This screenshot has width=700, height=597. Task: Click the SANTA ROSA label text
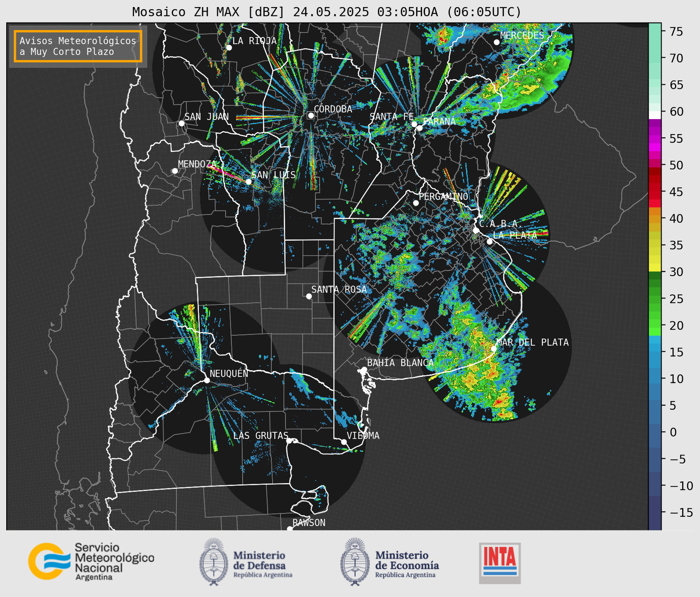[339, 289]
